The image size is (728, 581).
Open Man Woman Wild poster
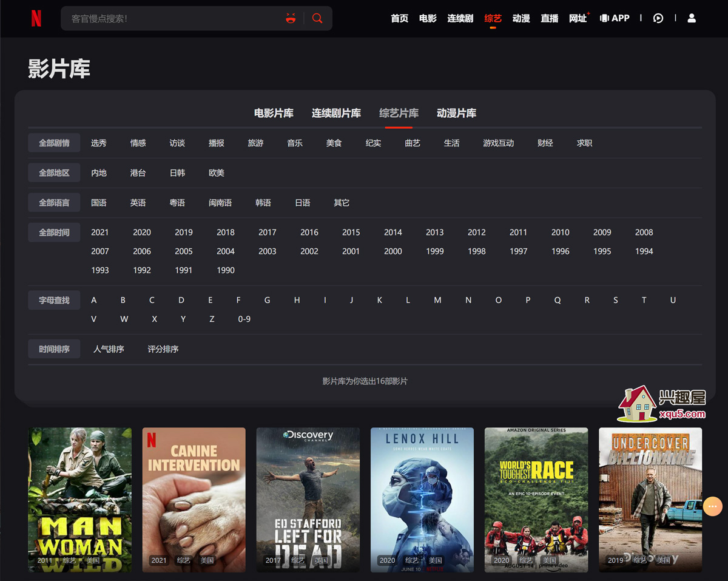(x=80, y=500)
